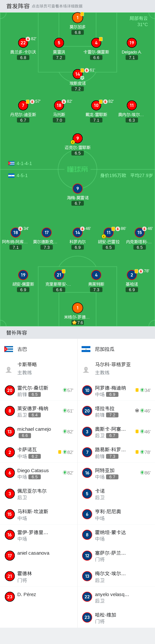The width and height of the screenshot is (155, 644).
Task: Tap 奥兰多-卡尔沃 number 22 circle
Action: pos(23,43)
